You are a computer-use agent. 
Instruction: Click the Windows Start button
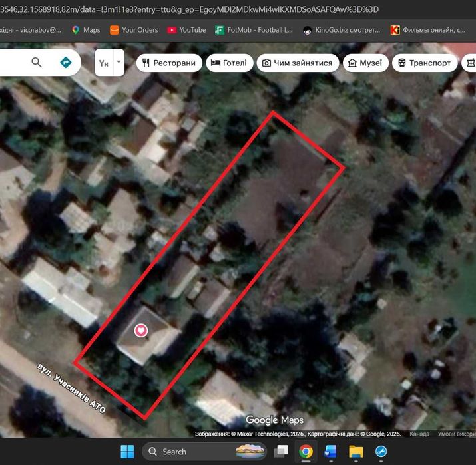(x=127, y=451)
